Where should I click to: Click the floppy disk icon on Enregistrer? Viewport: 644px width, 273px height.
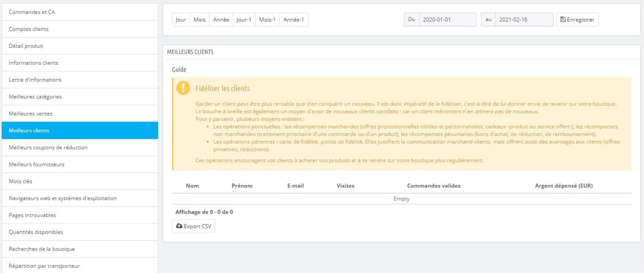click(563, 19)
